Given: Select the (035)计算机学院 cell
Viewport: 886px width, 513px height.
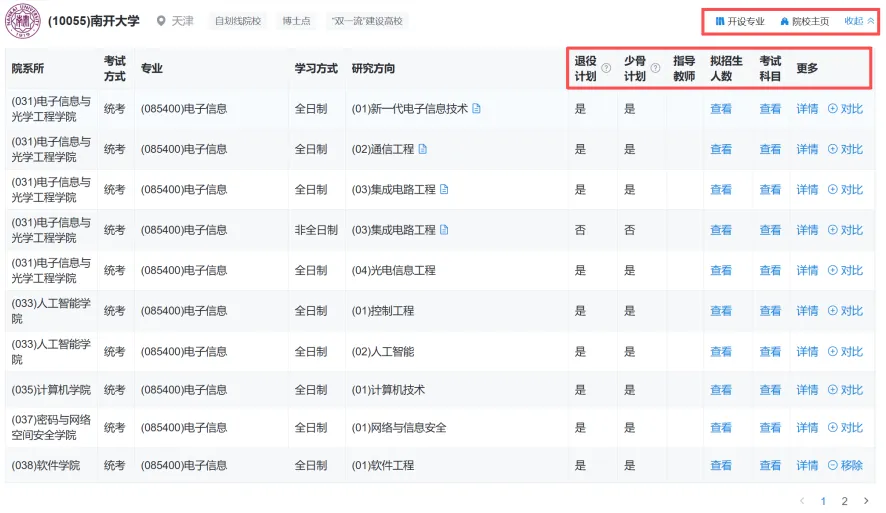Looking at the screenshot, I should pyautogui.click(x=51, y=390).
